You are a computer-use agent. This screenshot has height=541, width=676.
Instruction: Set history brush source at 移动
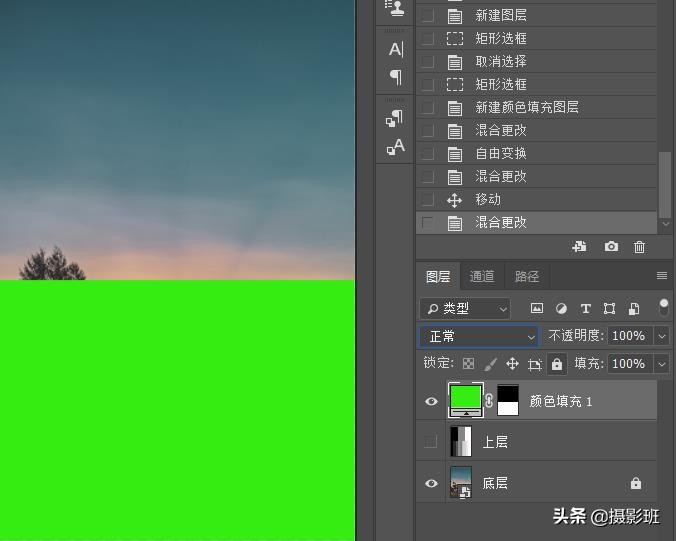tap(427, 200)
